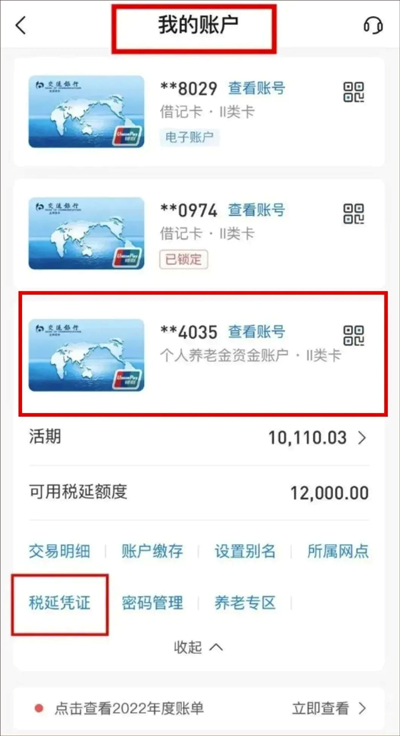
Task: Expand 活期 balance details chevron
Action: [x=362, y=438]
